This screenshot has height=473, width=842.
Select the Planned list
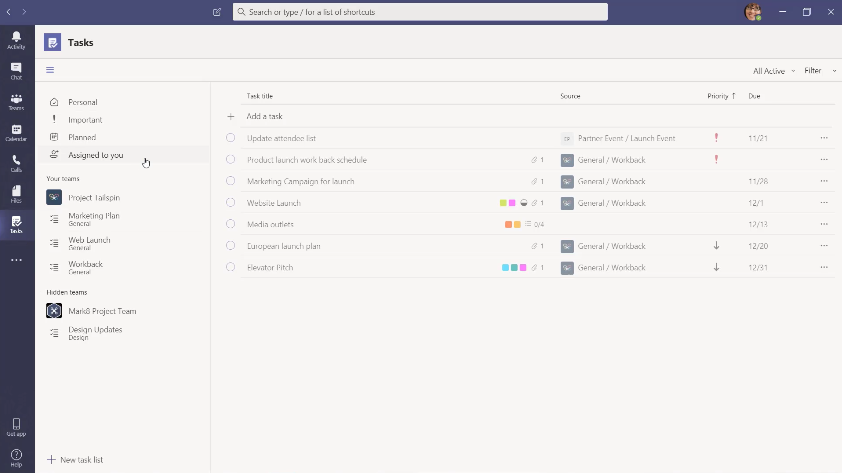(x=82, y=137)
